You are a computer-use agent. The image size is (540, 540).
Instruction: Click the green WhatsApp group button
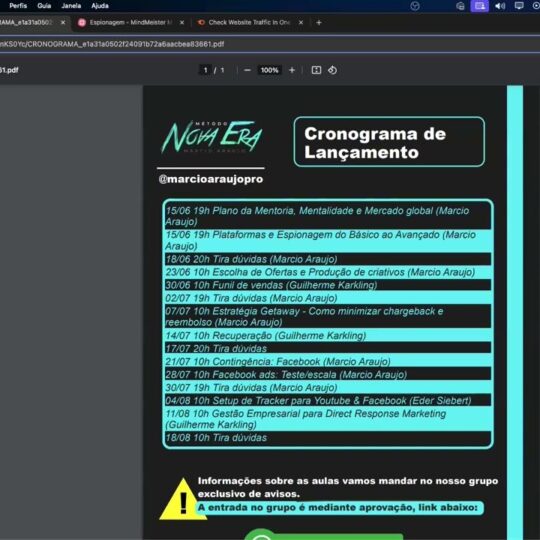[x=323, y=534]
